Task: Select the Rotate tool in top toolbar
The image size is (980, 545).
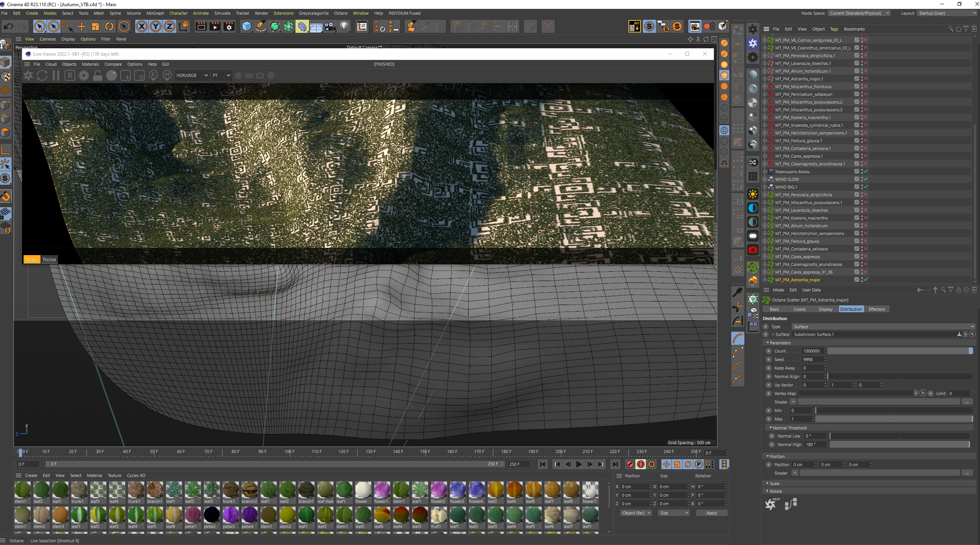Action: tap(109, 26)
